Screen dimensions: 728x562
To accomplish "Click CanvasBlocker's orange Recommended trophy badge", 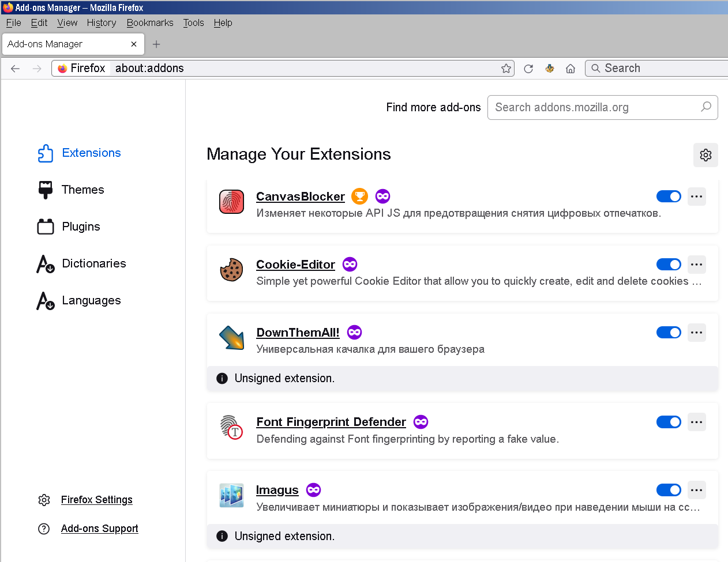I will click(x=359, y=197).
